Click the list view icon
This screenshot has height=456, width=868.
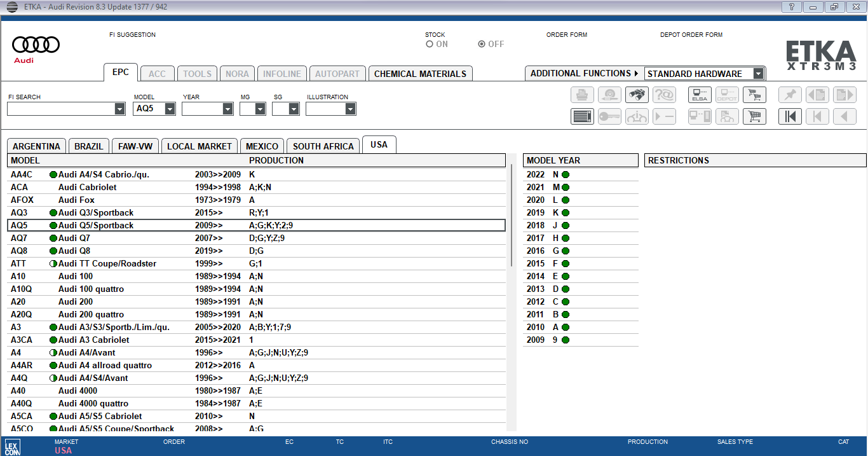(582, 116)
